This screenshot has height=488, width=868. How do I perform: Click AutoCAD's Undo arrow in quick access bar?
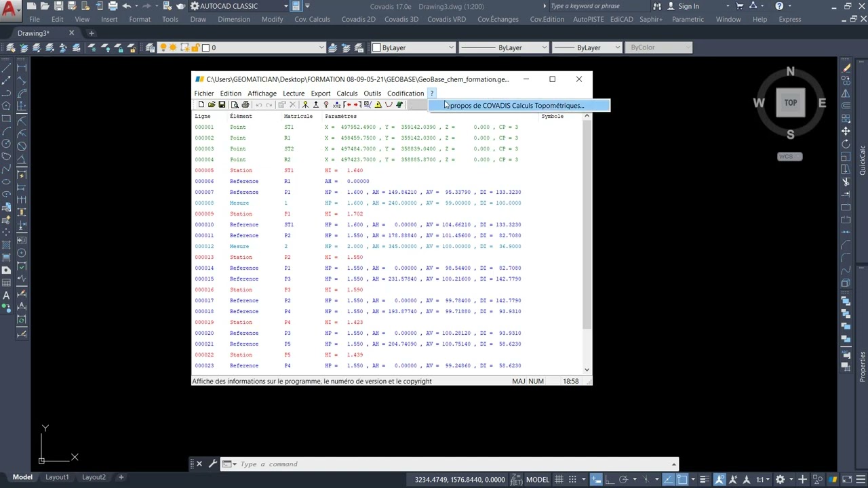[126, 6]
